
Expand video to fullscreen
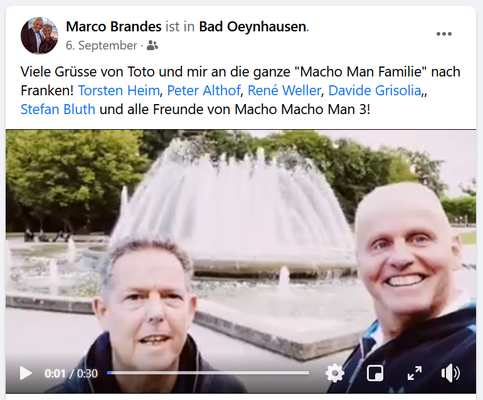tap(415, 373)
